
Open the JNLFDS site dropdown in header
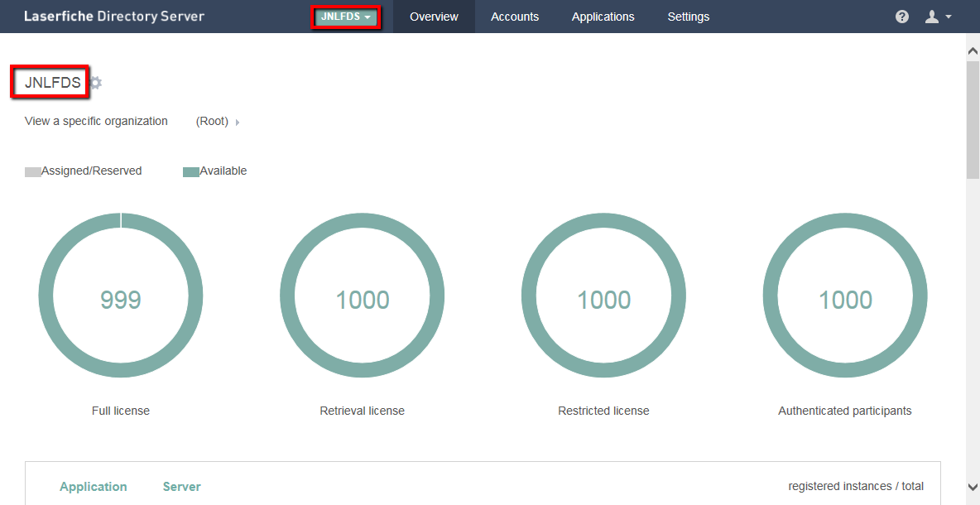pos(345,17)
